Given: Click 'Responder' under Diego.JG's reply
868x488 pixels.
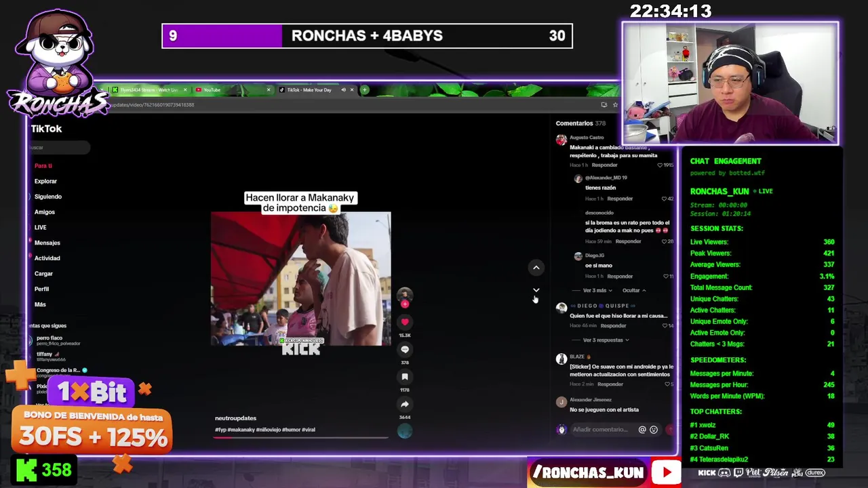Looking at the screenshot, I should click(620, 277).
